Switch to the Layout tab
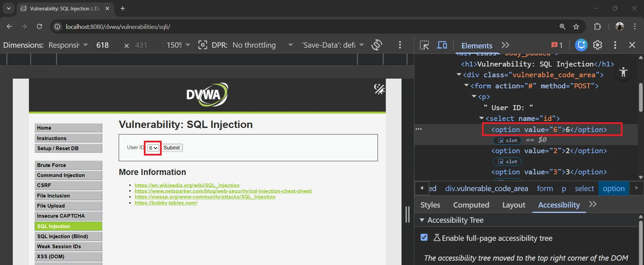 pyautogui.click(x=514, y=205)
